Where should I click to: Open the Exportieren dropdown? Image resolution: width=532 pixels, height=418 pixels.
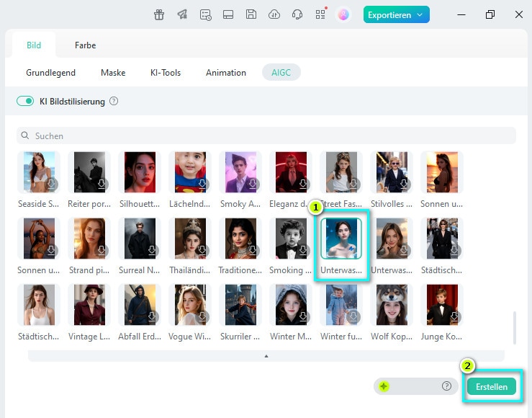pyautogui.click(x=396, y=15)
